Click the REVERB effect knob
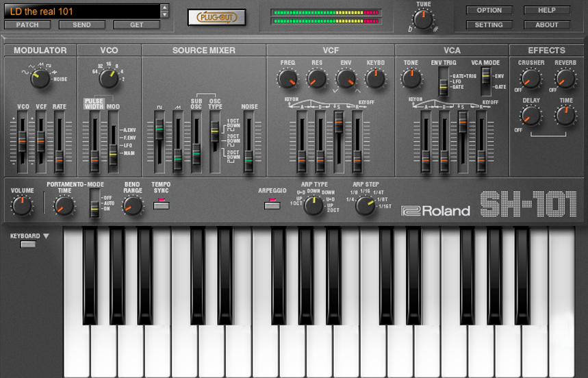 [x=565, y=79]
